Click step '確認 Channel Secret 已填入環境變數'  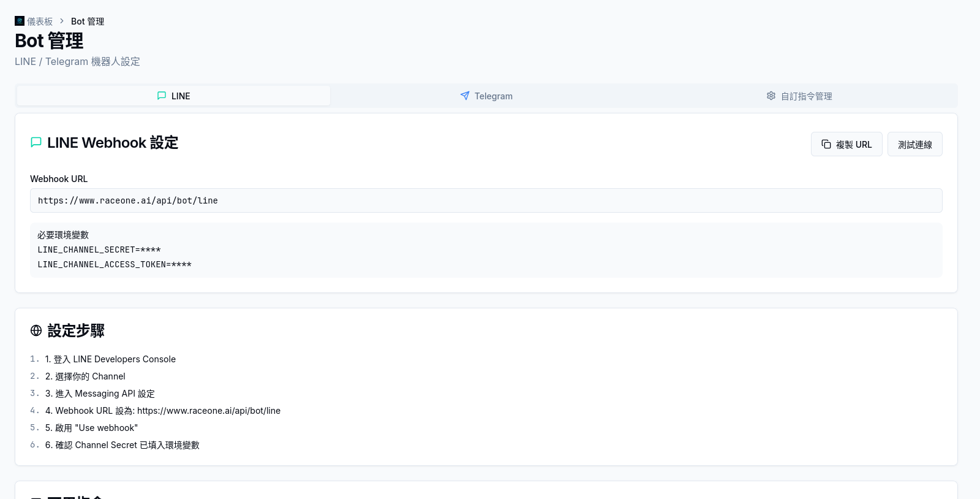click(x=123, y=445)
